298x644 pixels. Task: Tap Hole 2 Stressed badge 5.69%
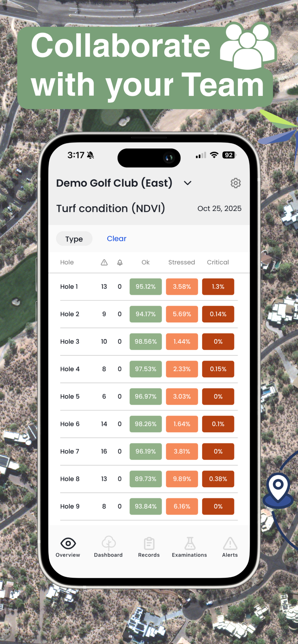[x=182, y=314]
